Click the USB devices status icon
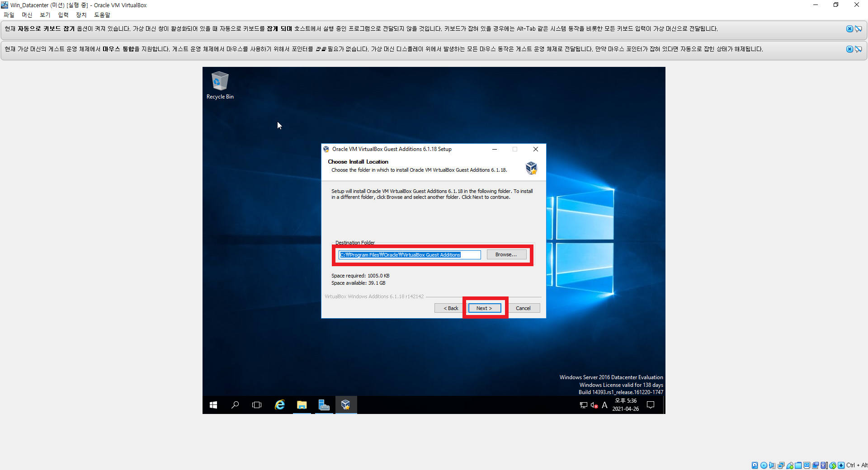 (x=790, y=465)
